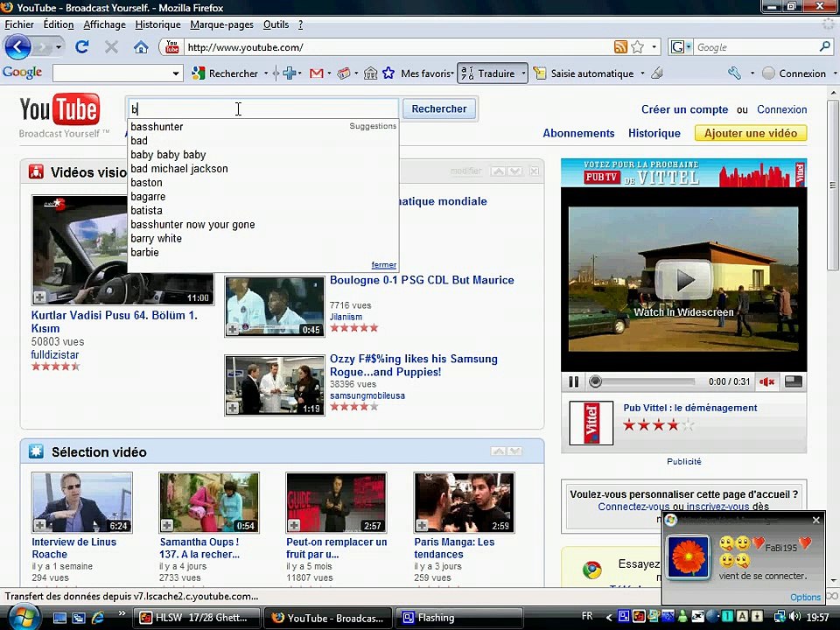Open URL bar history dropdown arrow
This screenshot has width=840, height=630.
coord(654,47)
